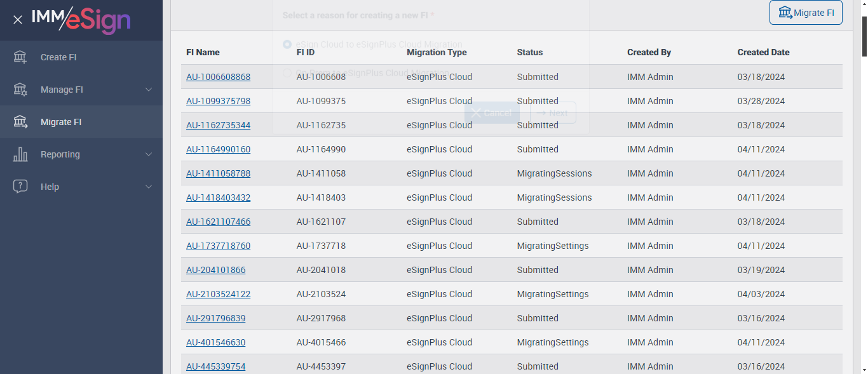Screen dimensions: 868x374
Task: Click created date 03/28/2024
Action: pos(761,101)
